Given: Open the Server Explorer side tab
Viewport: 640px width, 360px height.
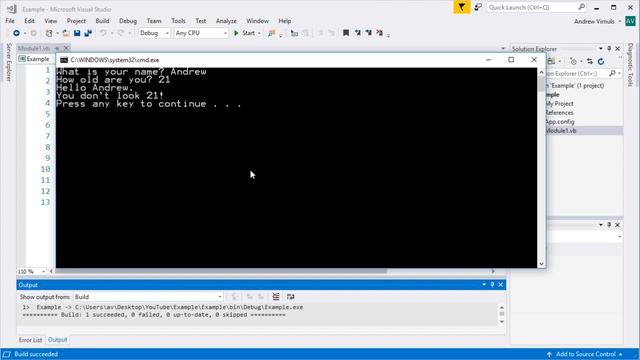Looking at the screenshot, I should tap(9, 62).
